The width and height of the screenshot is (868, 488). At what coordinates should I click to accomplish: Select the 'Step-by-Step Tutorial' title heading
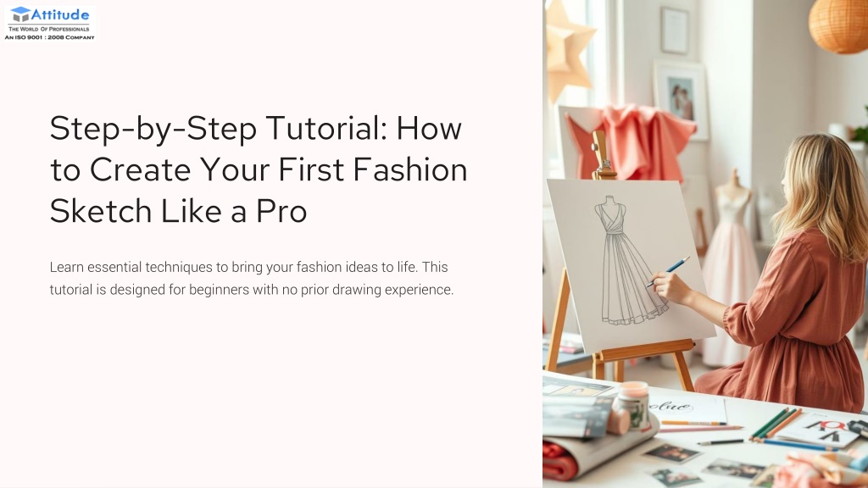[258, 169]
